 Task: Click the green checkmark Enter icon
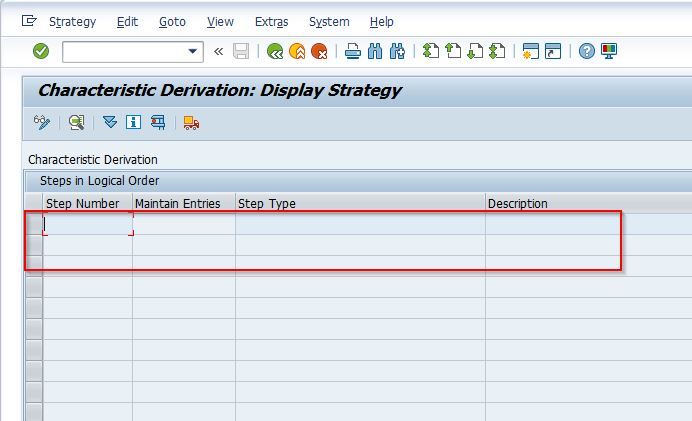(41, 51)
